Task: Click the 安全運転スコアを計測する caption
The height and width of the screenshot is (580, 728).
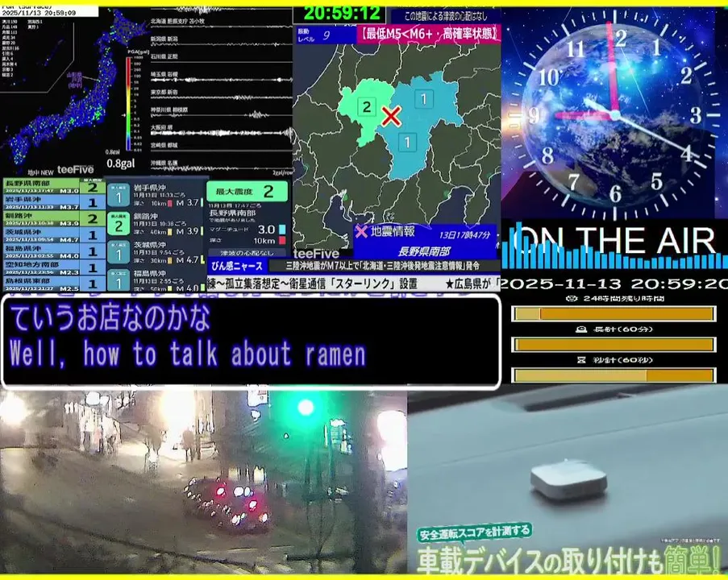Action: 474,533
